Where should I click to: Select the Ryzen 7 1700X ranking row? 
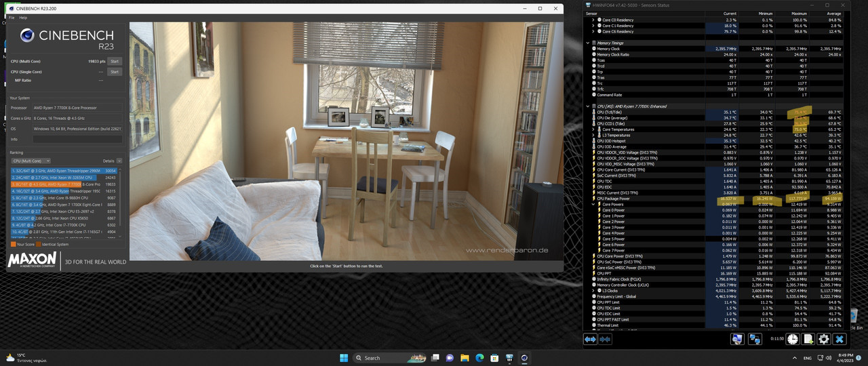(x=64, y=205)
